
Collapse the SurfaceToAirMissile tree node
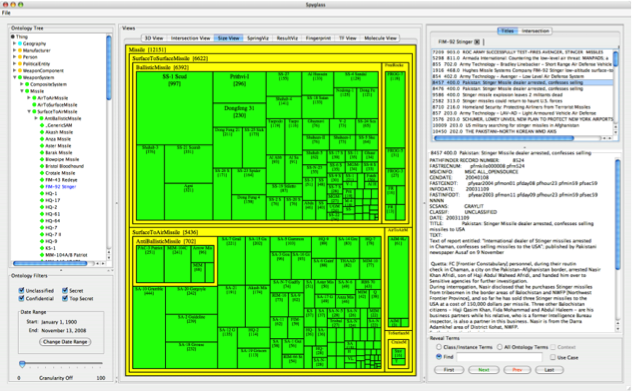coord(29,112)
